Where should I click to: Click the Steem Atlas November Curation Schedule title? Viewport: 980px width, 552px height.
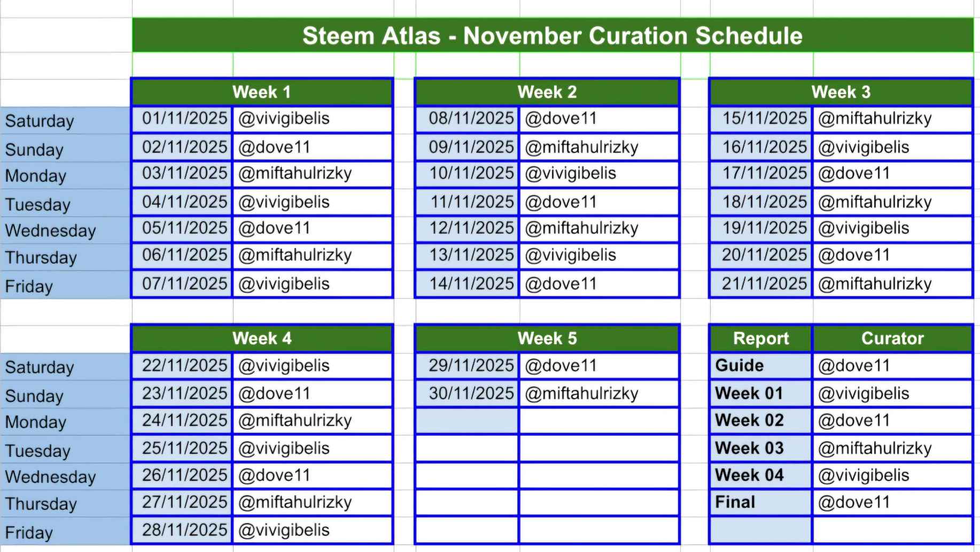(552, 36)
